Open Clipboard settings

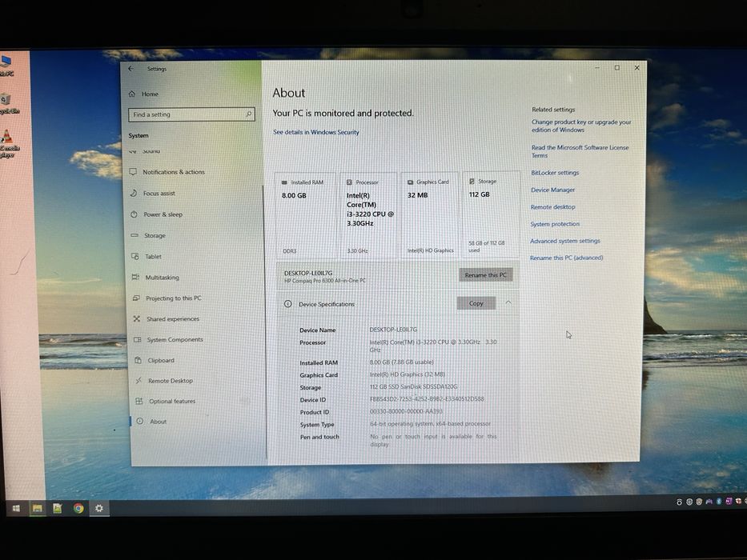pyautogui.click(x=161, y=361)
